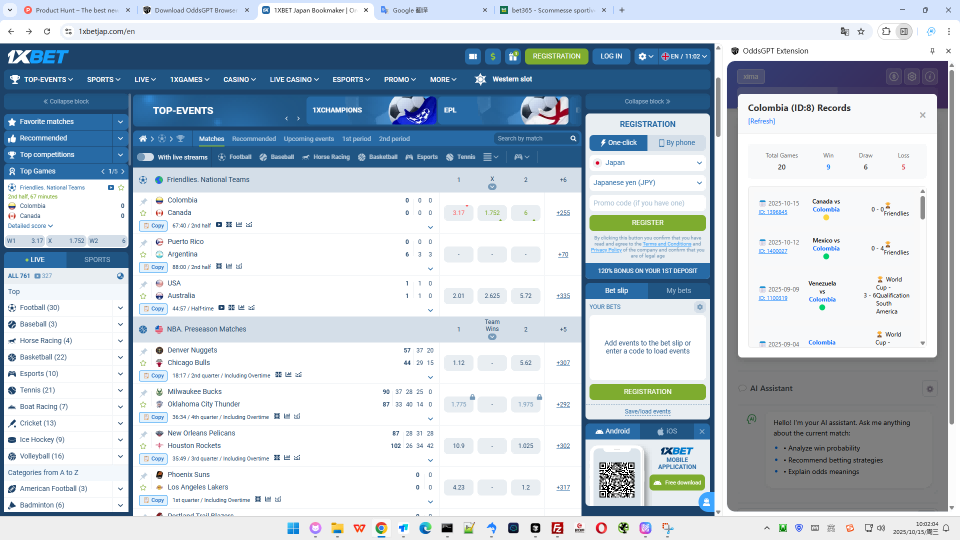
Task: Click the Promo code input field
Action: [x=648, y=203]
